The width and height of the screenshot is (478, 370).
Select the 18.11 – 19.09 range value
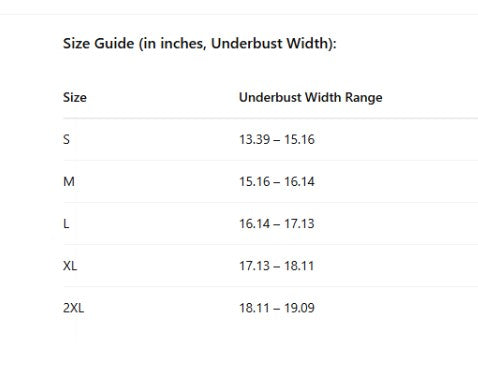pos(277,308)
